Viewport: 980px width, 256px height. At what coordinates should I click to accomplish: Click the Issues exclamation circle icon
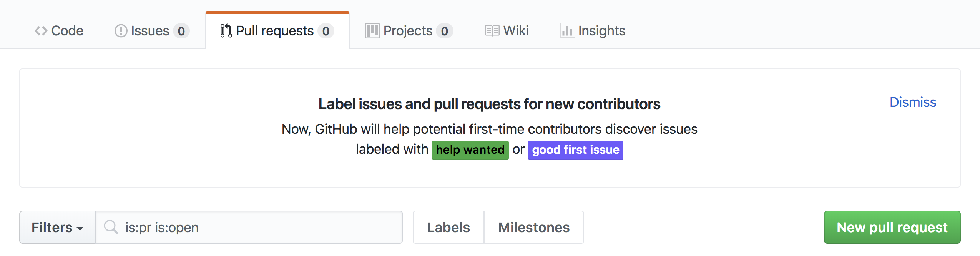click(121, 31)
